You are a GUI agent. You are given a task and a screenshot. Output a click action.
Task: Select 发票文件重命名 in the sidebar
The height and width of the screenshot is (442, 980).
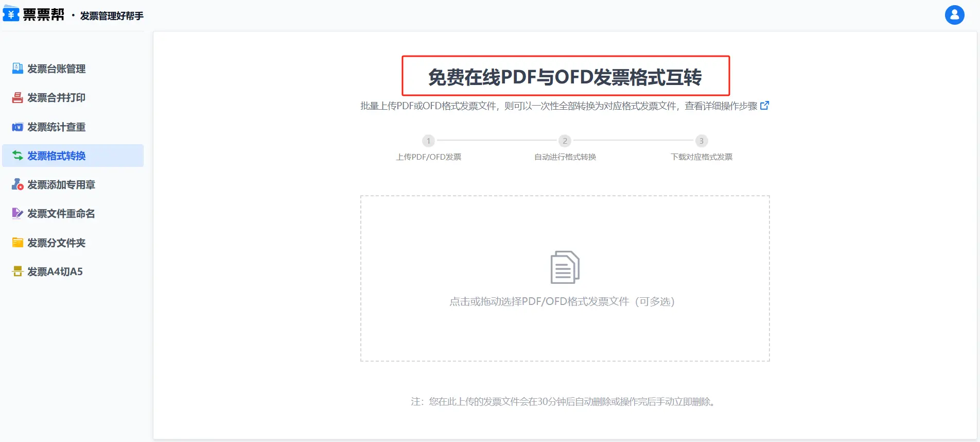pyautogui.click(x=61, y=213)
